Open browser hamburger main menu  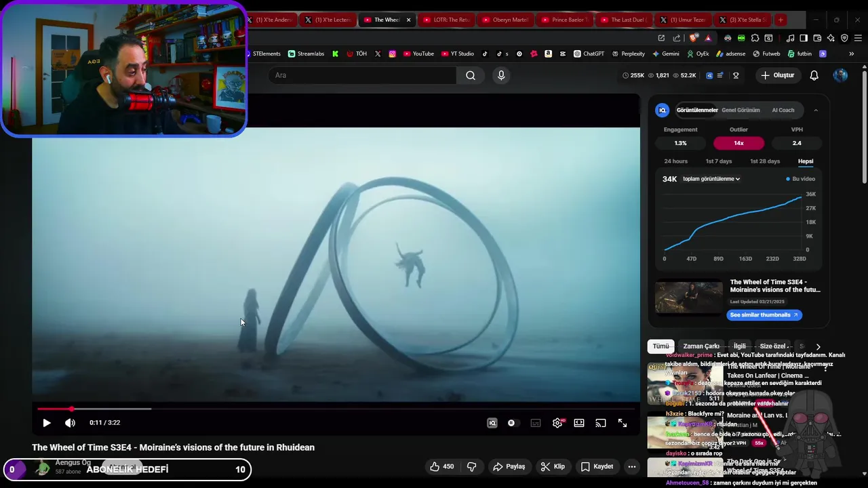(x=859, y=38)
